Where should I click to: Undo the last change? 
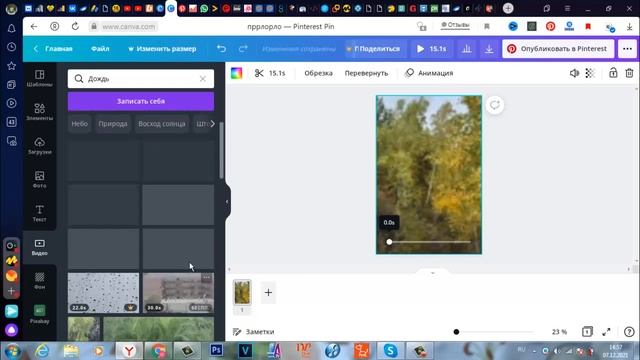(x=221, y=49)
